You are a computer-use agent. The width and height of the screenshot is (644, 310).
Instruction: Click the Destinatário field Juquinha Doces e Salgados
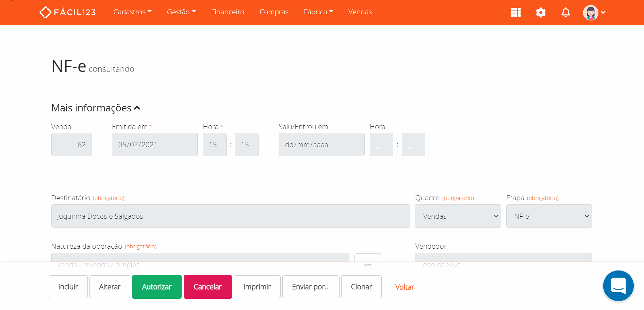[231, 216]
